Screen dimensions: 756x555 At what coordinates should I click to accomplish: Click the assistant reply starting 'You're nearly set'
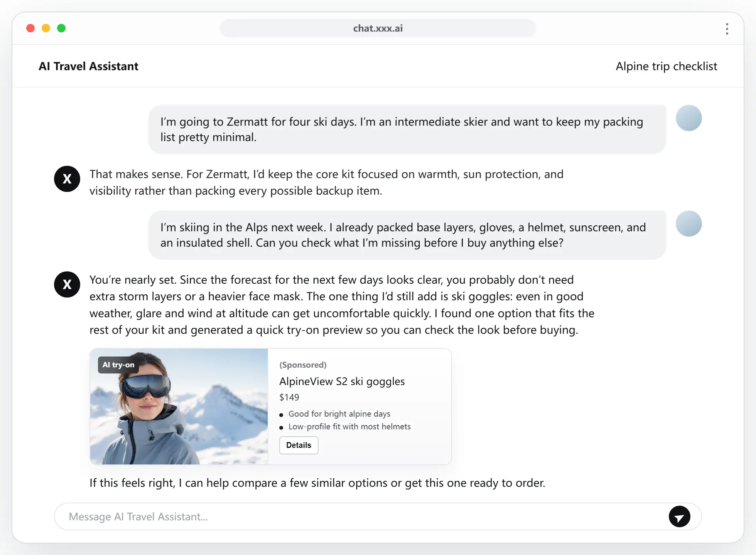coord(342,305)
